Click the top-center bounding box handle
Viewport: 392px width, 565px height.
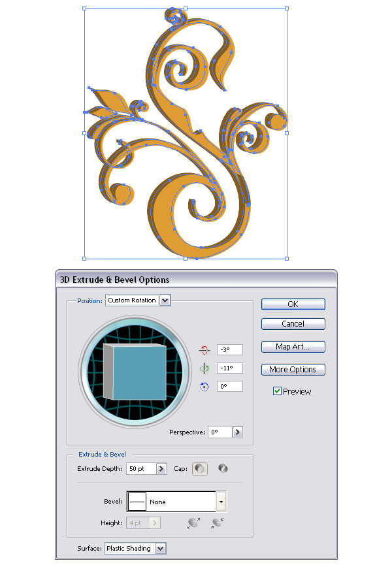tap(186, 8)
